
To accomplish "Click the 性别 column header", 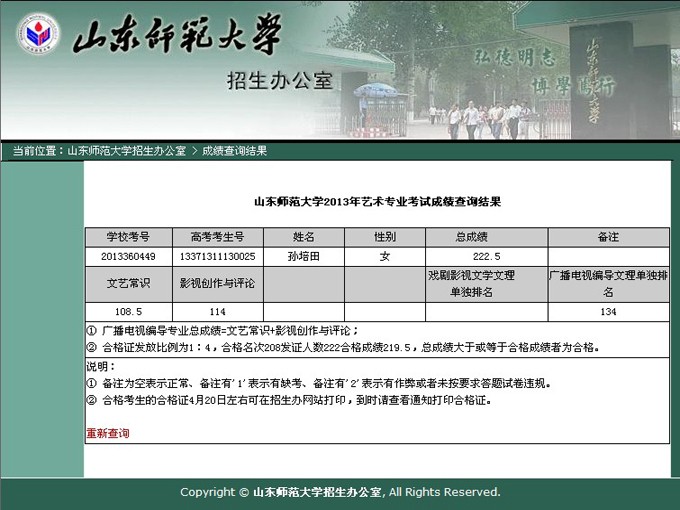I will (x=385, y=237).
